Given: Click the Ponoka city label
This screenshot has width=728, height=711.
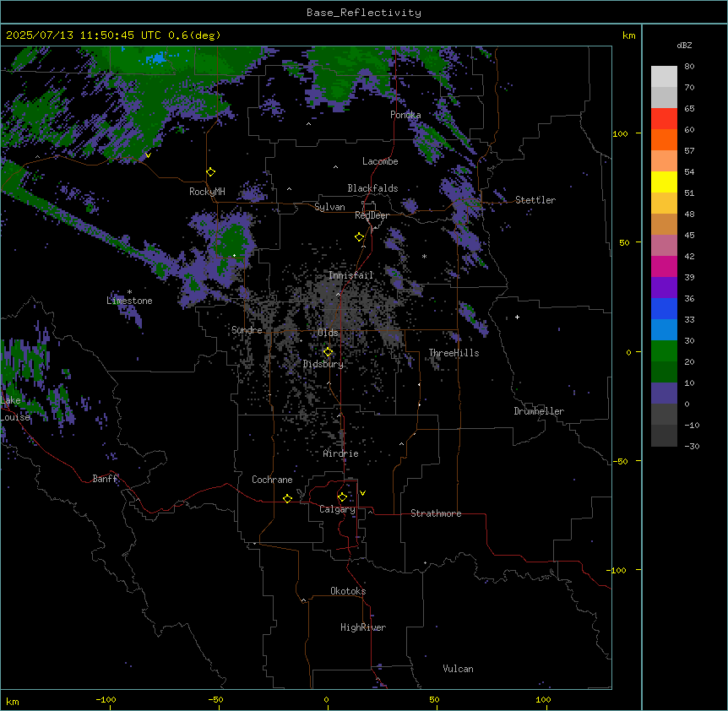Looking at the screenshot, I should [405, 115].
